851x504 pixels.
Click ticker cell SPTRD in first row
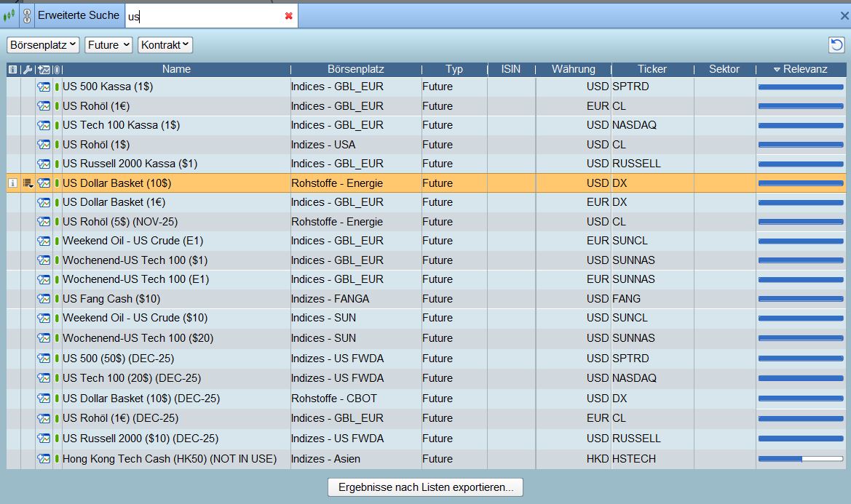click(x=630, y=87)
